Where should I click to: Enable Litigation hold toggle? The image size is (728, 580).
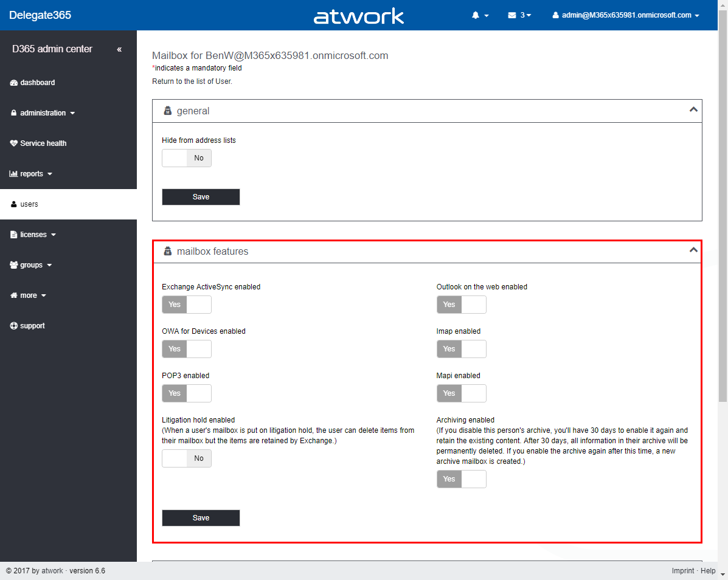[x=187, y=458]
